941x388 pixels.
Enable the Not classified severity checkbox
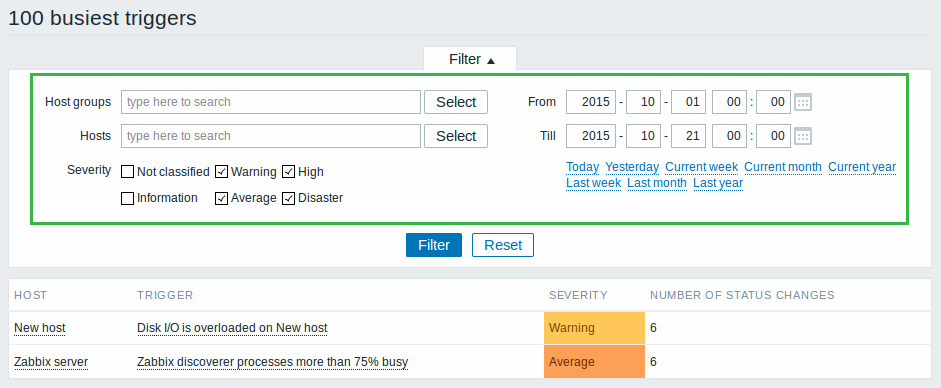click(127, 172)
